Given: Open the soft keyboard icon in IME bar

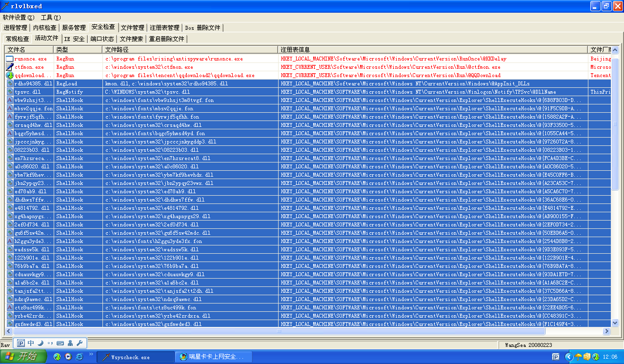Looking at the screenshot, I should point(60,343).
